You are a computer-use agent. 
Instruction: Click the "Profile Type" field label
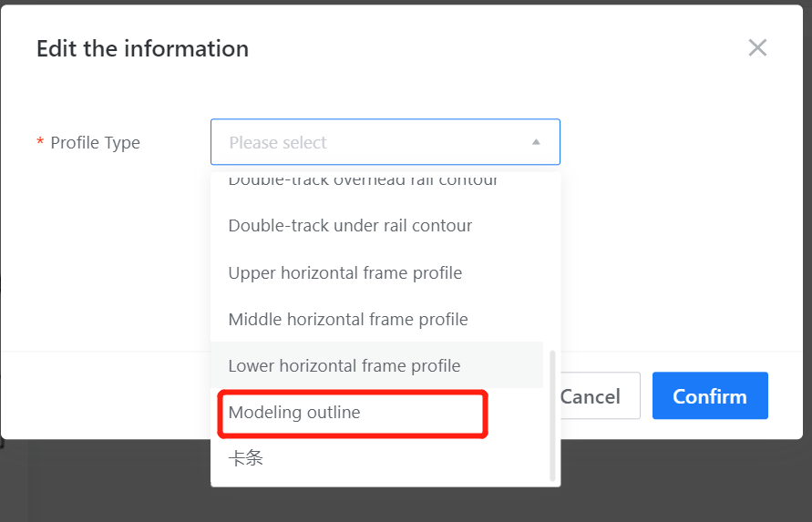coord(95,143)
